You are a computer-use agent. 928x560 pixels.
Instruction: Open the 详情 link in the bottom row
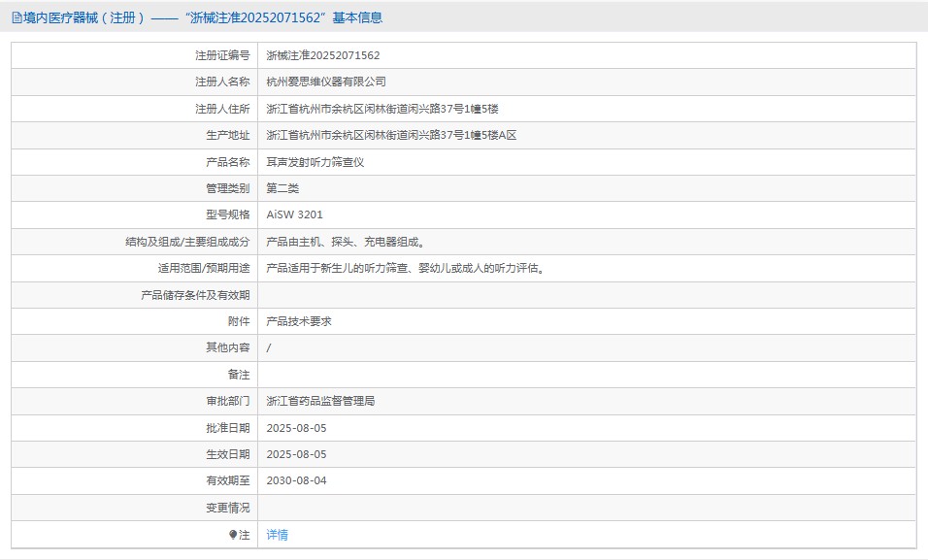coord(277,535)
